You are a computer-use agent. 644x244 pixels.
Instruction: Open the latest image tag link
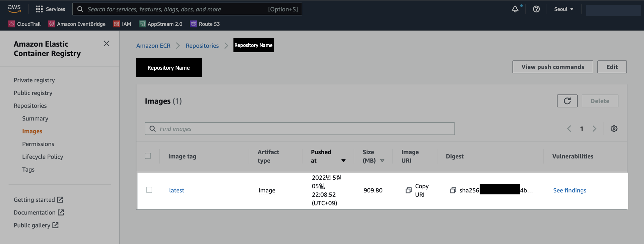(x=176, y=190)
